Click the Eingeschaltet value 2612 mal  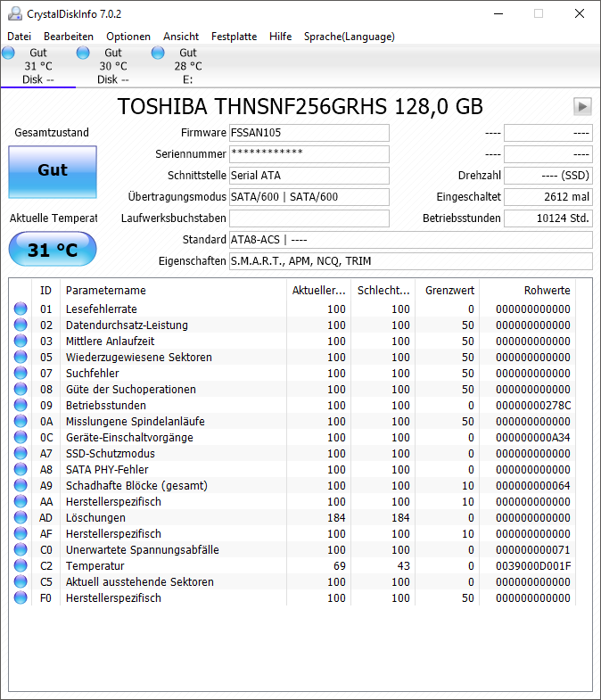(x=548, y=197)
